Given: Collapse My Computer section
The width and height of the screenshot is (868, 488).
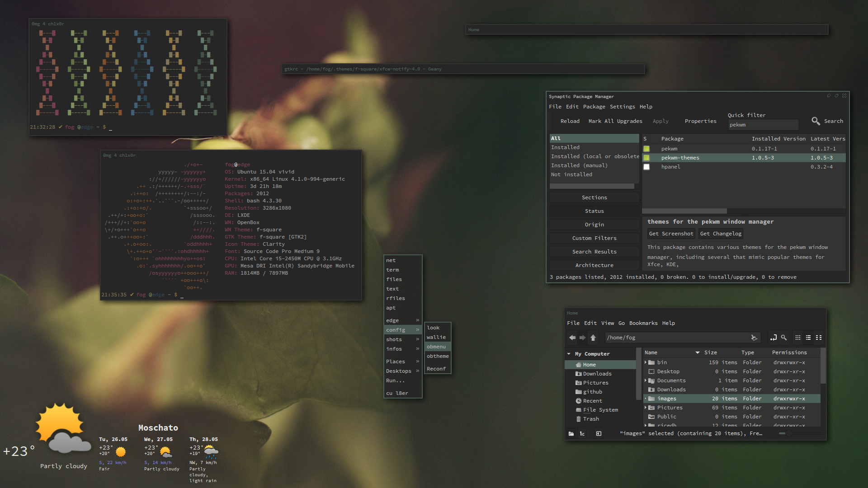Looking at the screenshot, I should [x=569, y=354].
